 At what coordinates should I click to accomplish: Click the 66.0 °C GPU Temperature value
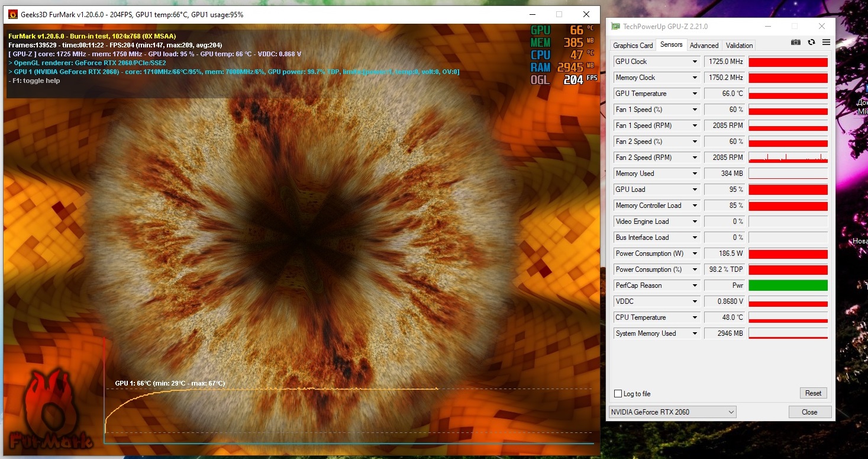(x=724, y=94)
